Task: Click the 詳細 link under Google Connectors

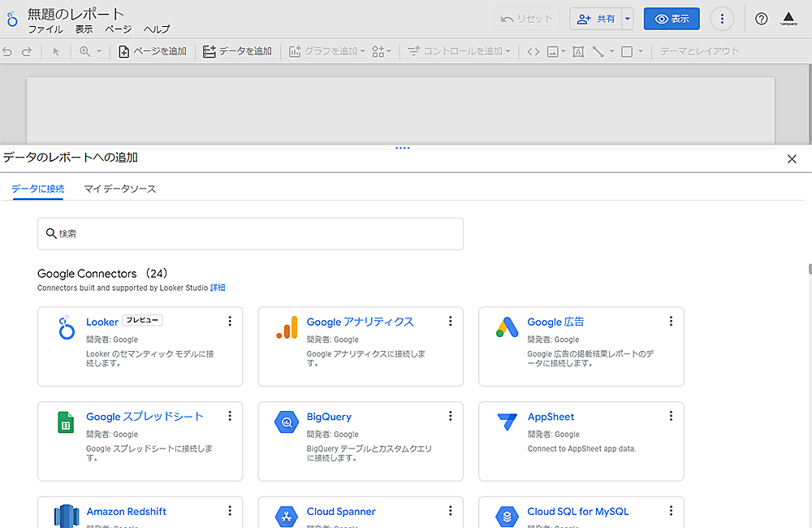Action: pyautogui.click(x=218, y=288)
